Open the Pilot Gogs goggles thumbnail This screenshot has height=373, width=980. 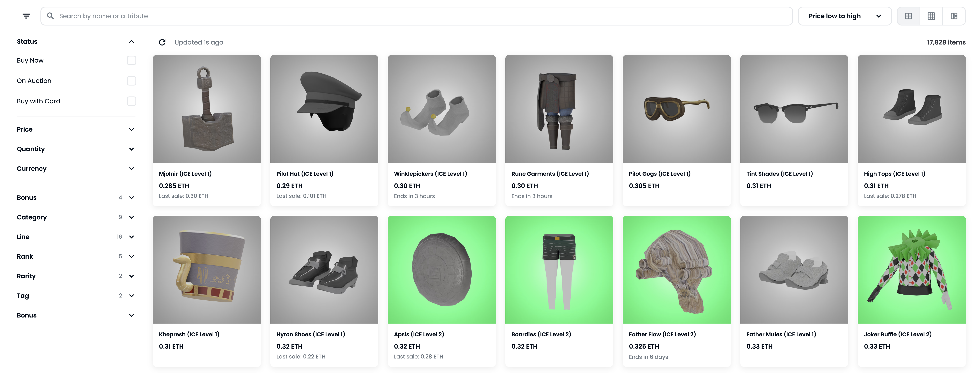click(x=676, y=109)
